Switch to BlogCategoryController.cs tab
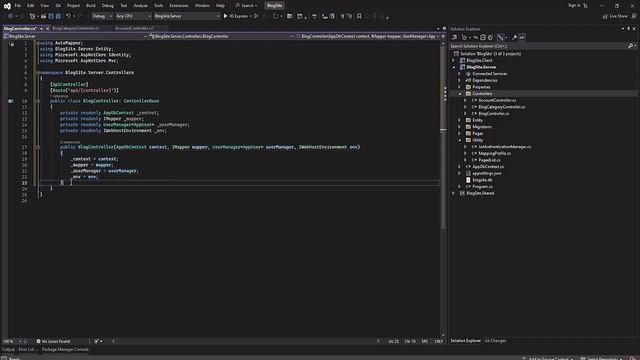This screenshot has width=640, height=360. click(x=76, y=29)
